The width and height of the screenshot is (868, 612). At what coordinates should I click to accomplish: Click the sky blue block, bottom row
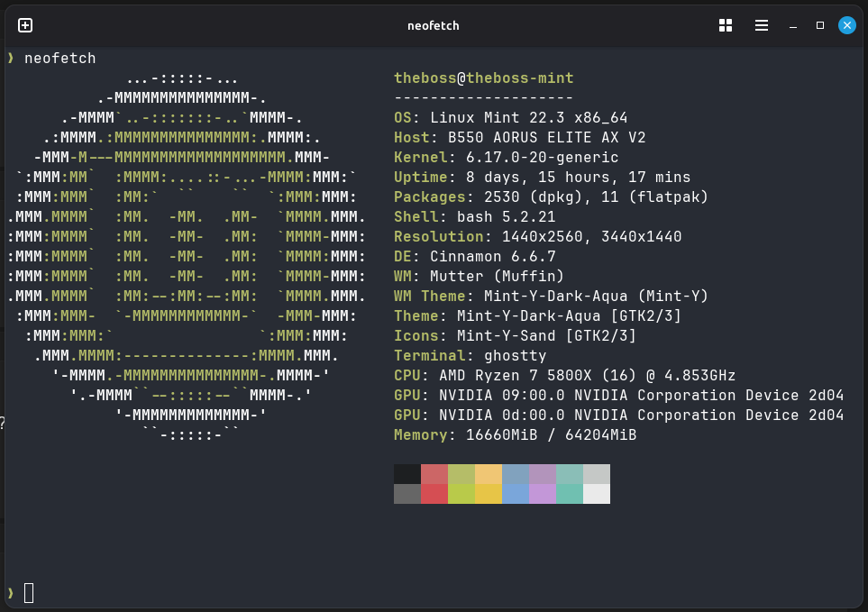[x=516, y=494]
